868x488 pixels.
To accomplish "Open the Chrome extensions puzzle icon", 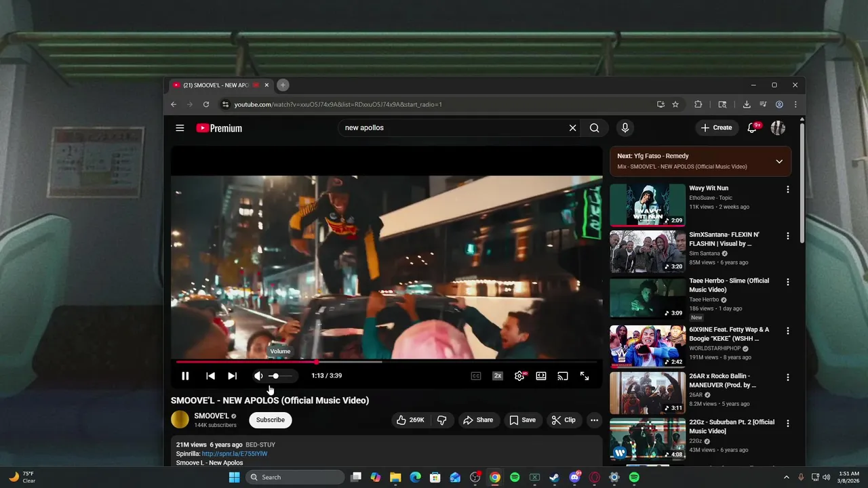I will [x=698, y=104].
